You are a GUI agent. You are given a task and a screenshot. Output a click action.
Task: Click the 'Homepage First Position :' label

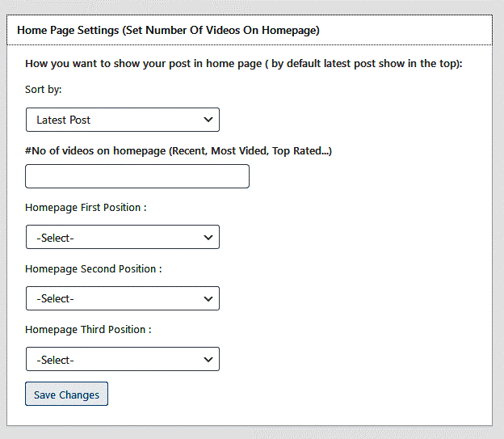pyautogui.click(x=86, y=208)
